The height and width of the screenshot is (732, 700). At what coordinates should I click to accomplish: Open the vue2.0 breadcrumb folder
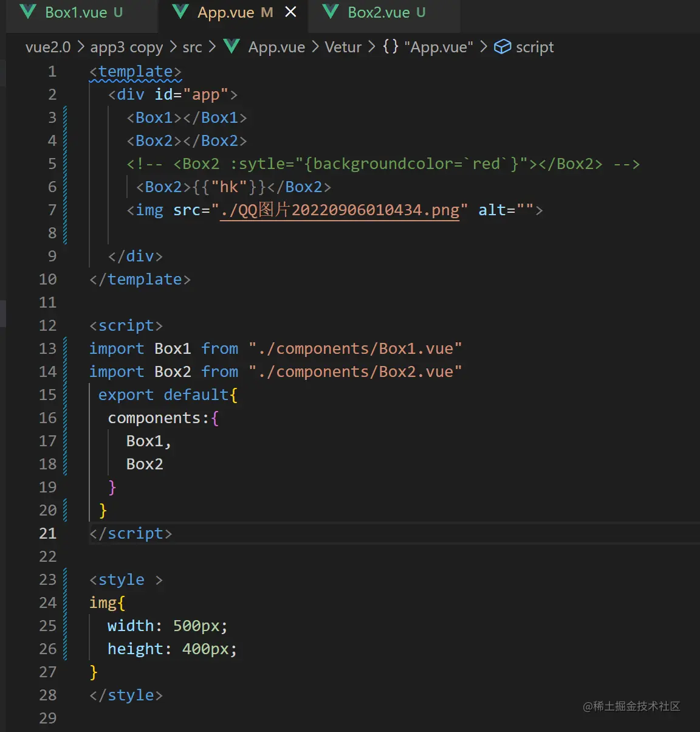[x=48, y=47]
